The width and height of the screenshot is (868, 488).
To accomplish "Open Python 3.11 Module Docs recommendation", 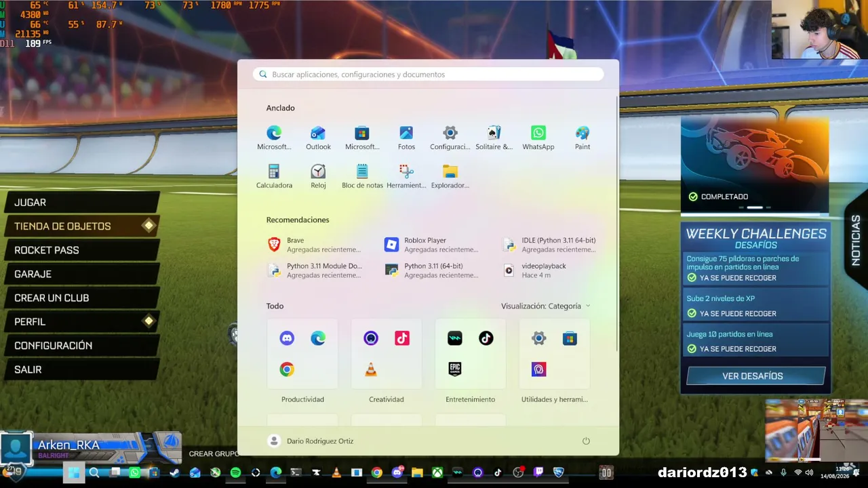I will (x=316, y=270).
